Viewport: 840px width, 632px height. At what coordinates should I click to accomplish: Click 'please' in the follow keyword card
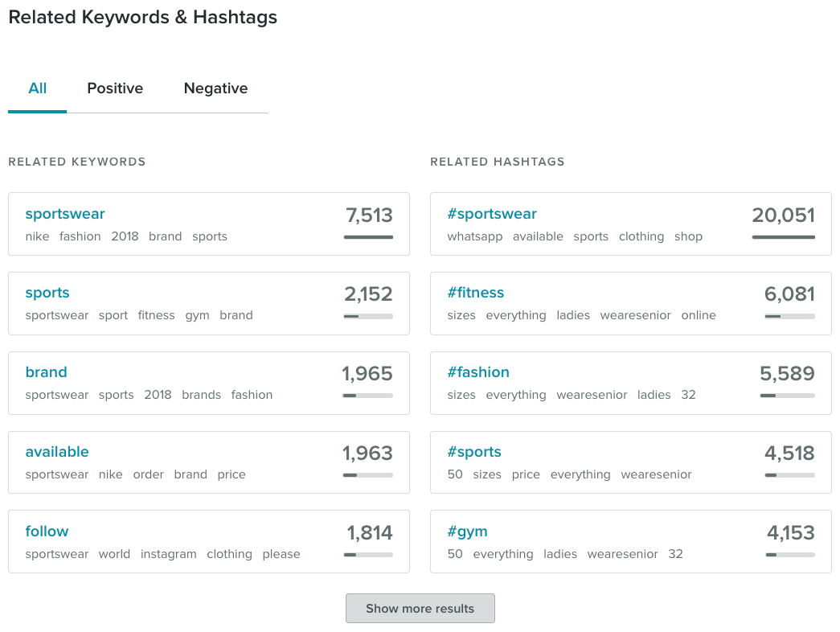281,554
